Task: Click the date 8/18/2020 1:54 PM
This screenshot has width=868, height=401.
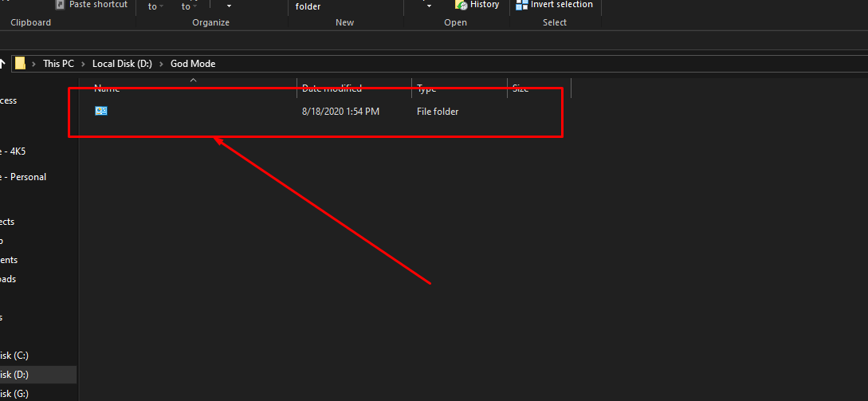Action: click(340, 112)
